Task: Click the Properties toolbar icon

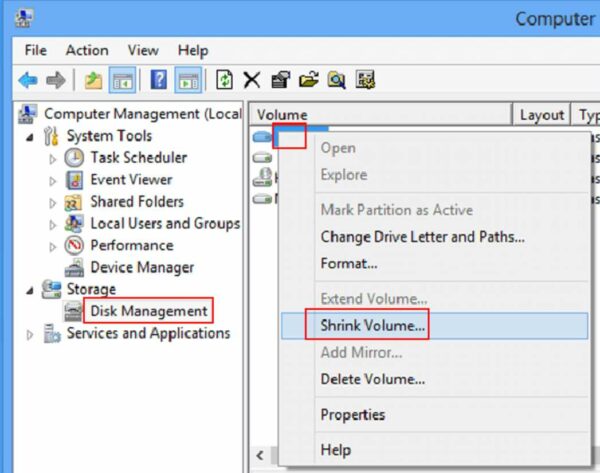Action: (281, 80)
